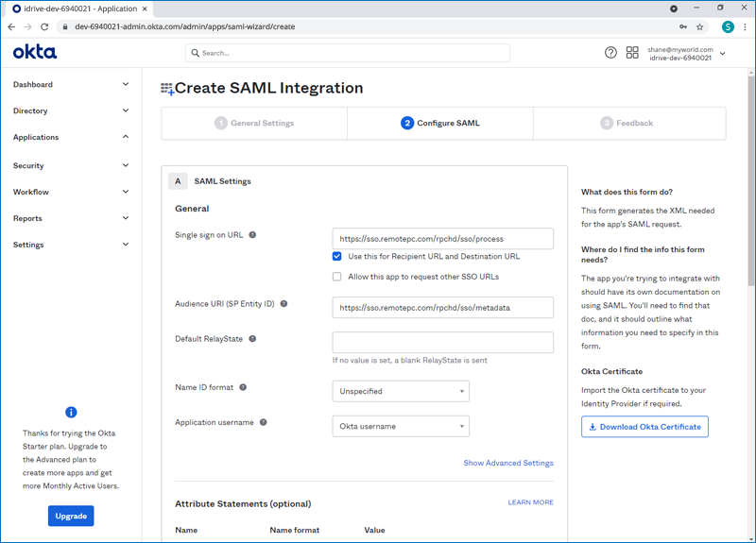Open Name ID format dropdown
756x543 pixels.
tap(401, 391)
